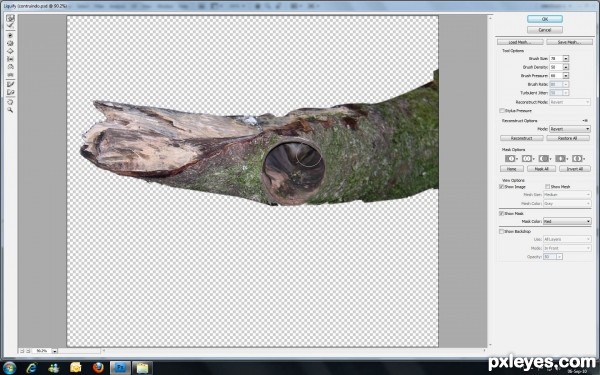Click the Mask All button
The height and width of the screenshot is (375, 600).
(541, 169)
